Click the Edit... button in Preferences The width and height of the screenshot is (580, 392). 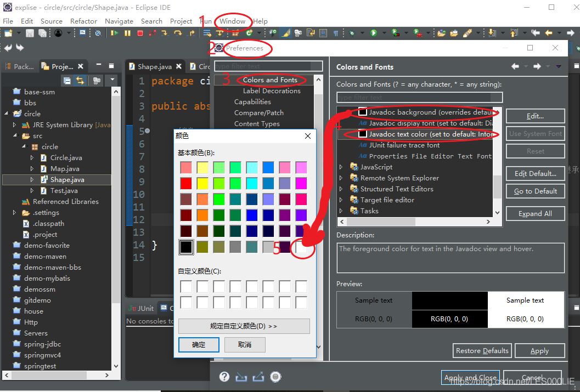tap(535, 116)
